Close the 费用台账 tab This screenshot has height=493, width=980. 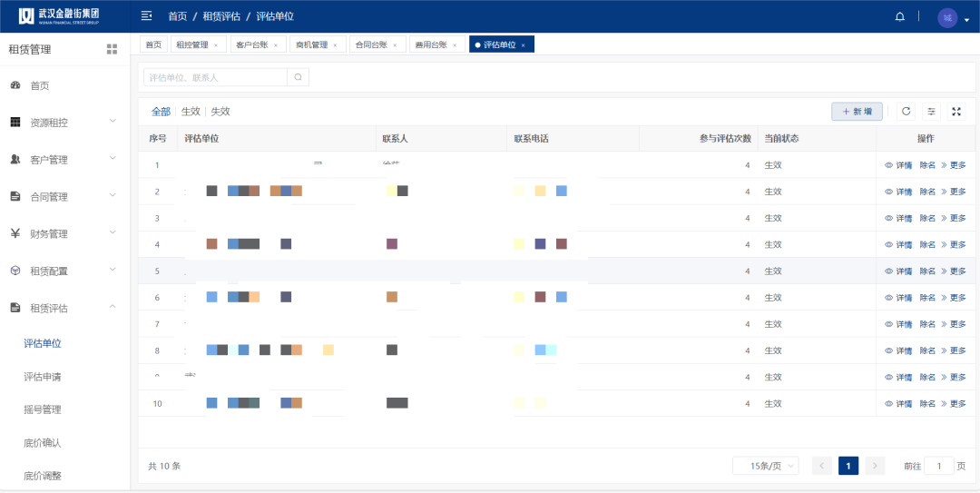pyautogui.click(x=455, y=45)
